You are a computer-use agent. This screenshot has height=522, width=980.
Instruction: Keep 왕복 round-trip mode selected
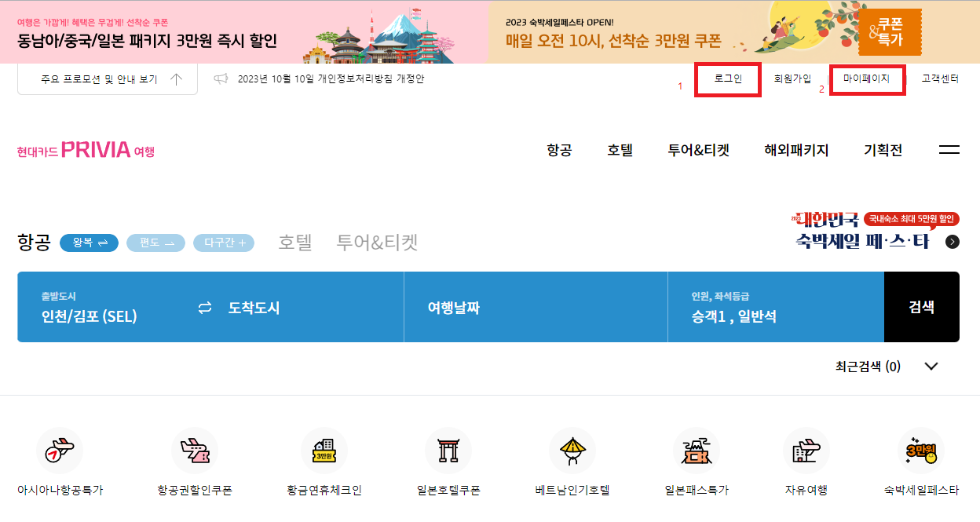(89, 243)
